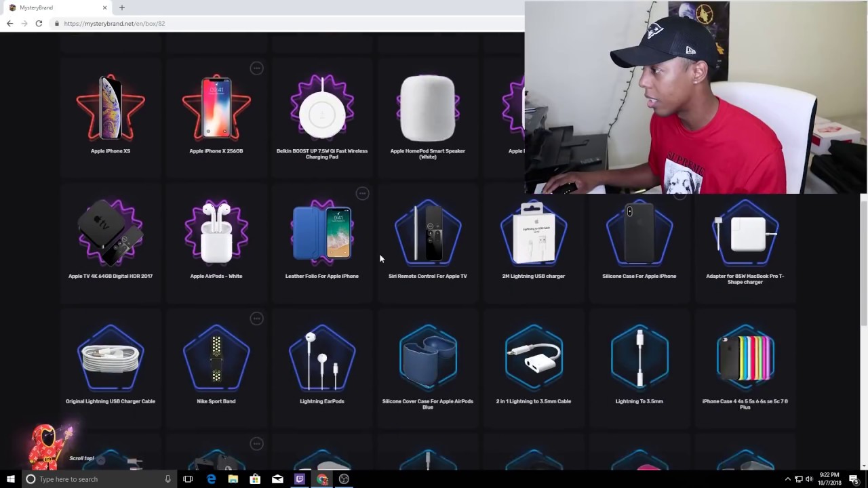Screen dimensions: 868x488
Task: Switch to the MysteryBrand browser tab
Action: [x=57, y=7]
